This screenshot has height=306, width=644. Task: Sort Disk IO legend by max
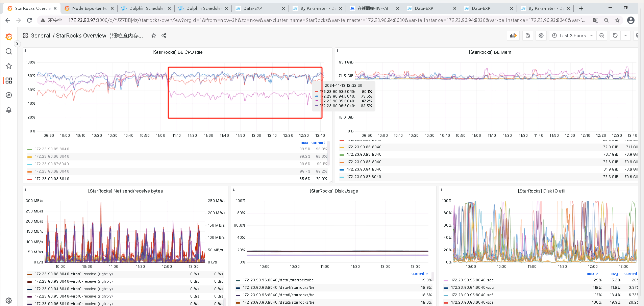tap(592, 274)
